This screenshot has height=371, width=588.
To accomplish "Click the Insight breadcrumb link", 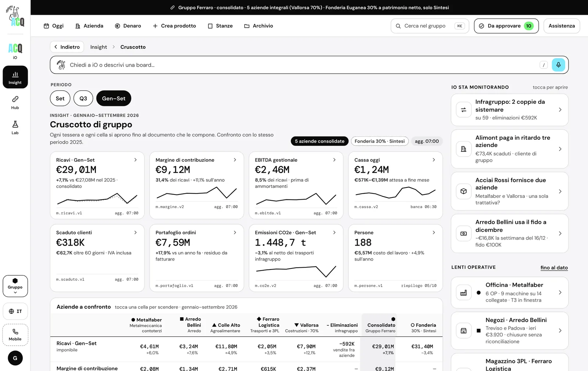I will pos(98,47).
